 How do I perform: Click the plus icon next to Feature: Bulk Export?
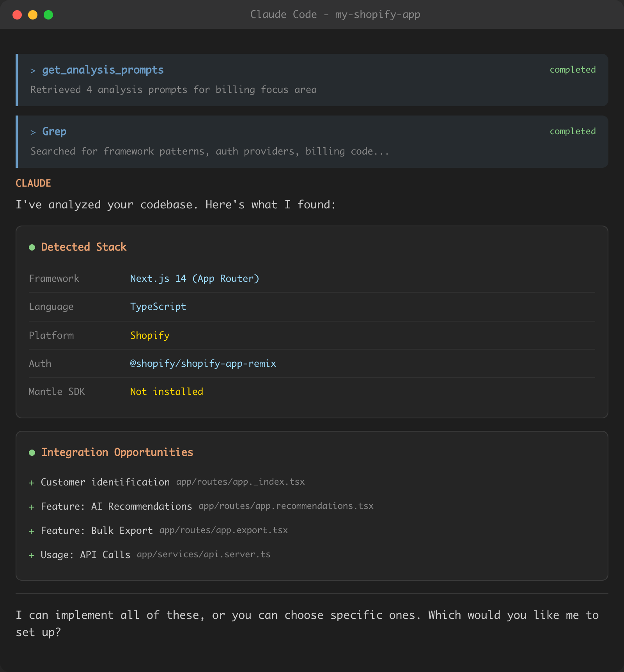(32, 531)
